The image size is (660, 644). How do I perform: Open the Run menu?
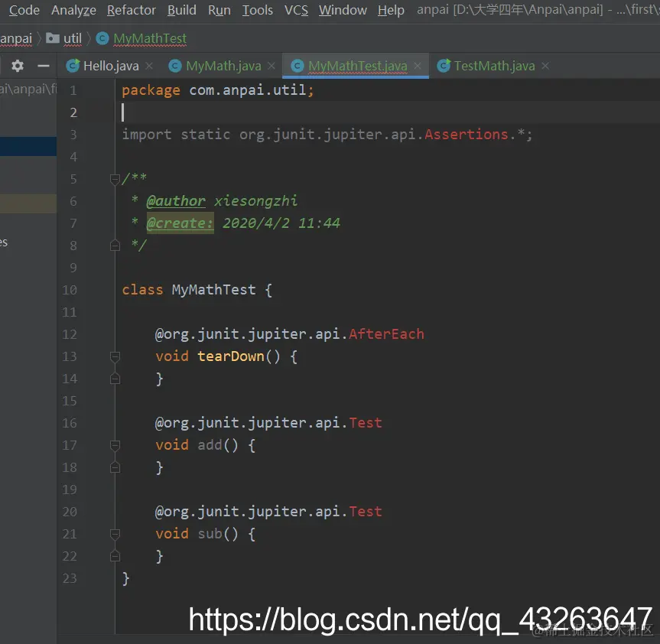pyautogui.click(x=219, y=10)
